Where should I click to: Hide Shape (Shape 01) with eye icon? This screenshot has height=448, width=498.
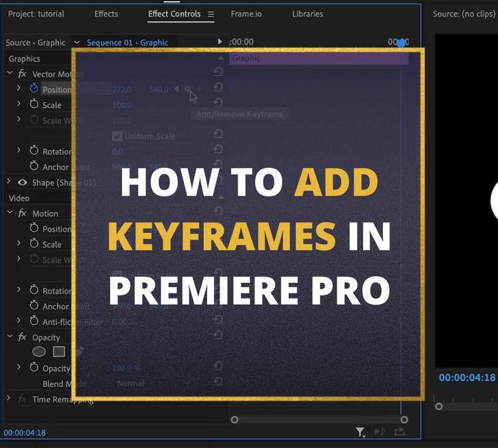pyautogui.click(x=22, y=183)
